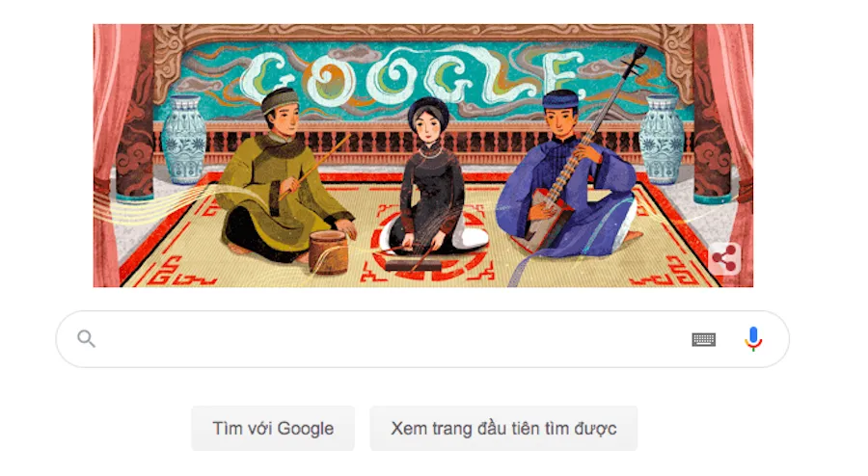This screenshot has height=476, width=868.
Task: Click "Xem trang đầu tiên tìm được" button
Action: 503,429
